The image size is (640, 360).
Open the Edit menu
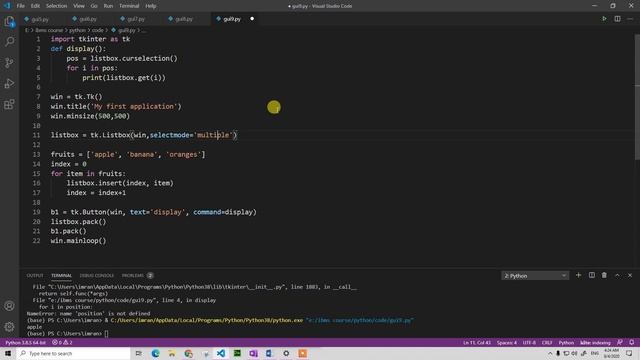tap(35, 6)
